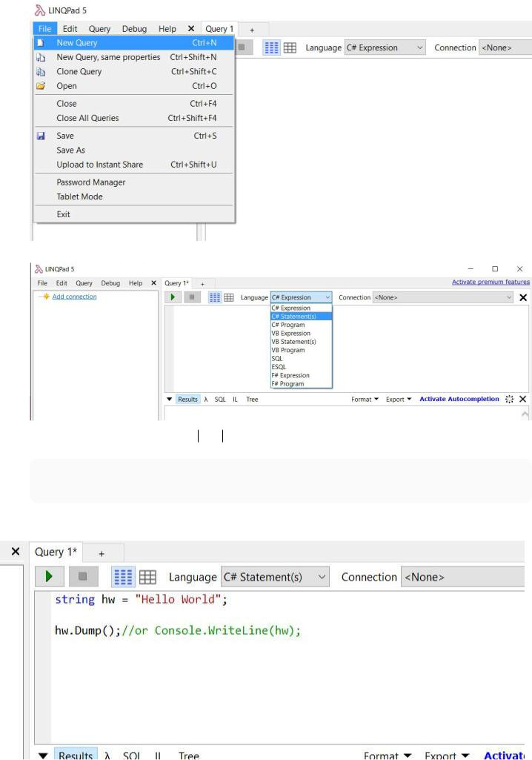Viewport: 532px width, 760px height.
Task: Click the New Query page icon in File menu
Action: (x=41, y=43)
